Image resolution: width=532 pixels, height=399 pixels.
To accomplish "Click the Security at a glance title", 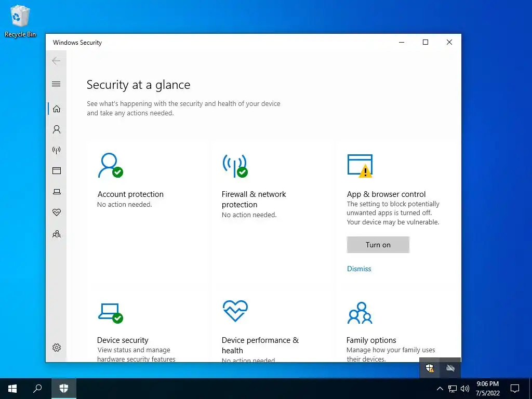I will point(138,85).
